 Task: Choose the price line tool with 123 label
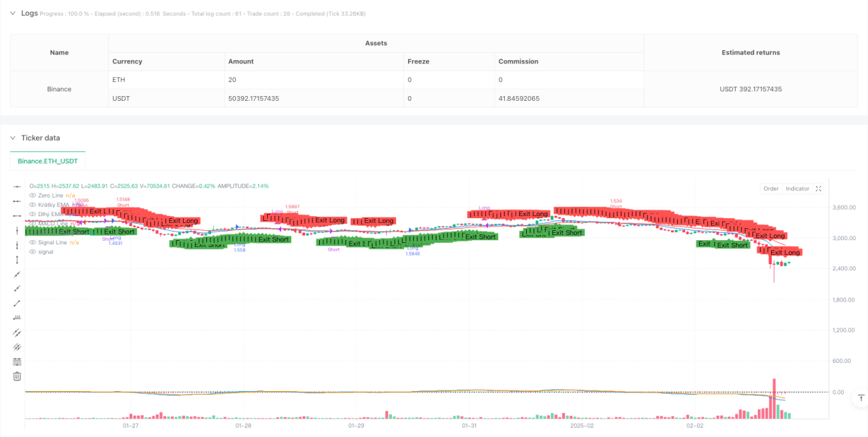coord(17,318)
